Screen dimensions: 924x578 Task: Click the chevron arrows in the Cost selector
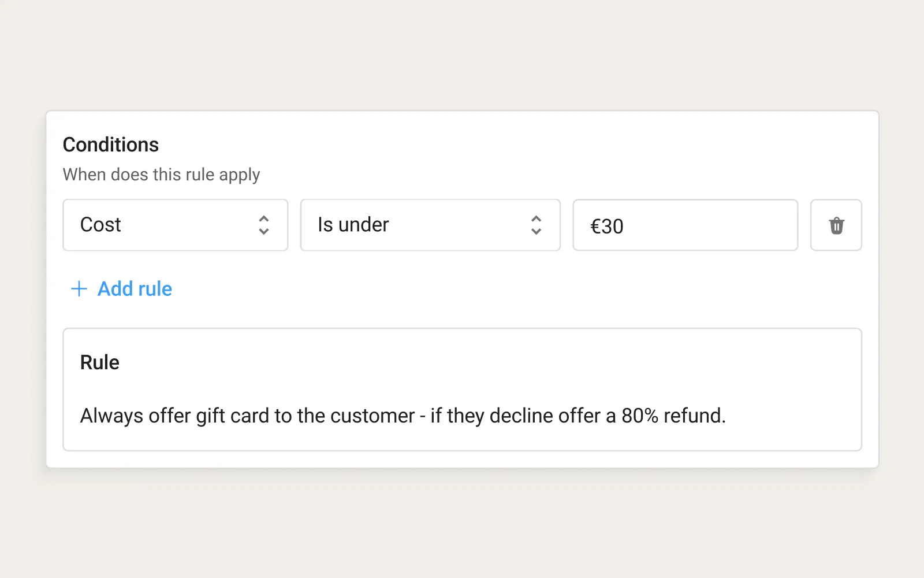[x=264, y=225]
